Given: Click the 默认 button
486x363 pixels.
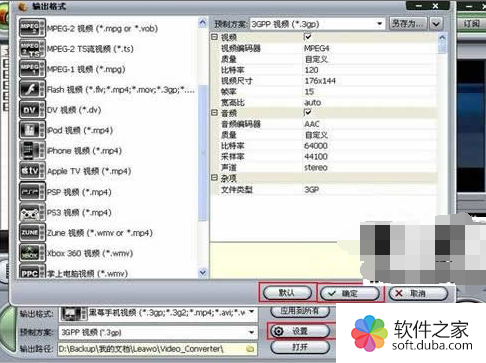Looking at the screenshot, I should coord(287,293).
